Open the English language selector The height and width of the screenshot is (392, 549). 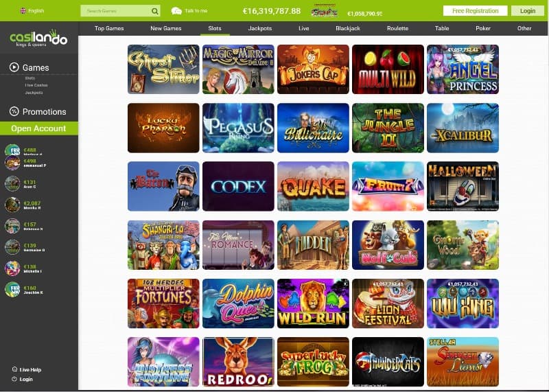click(x=32, y=11)
